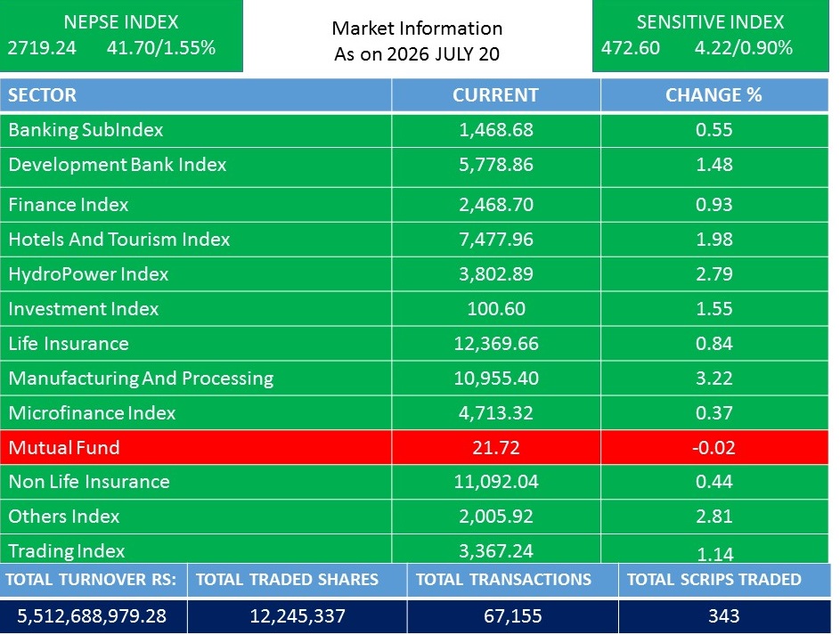Select Life Insurance current value 12,369.66
The width and height of the screenshot is (840, 635).
496,344
